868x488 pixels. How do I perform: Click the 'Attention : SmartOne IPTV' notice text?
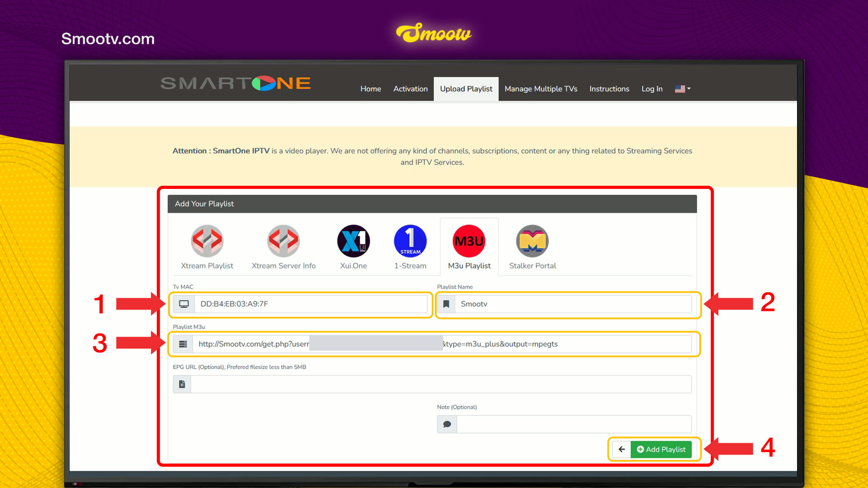pyautogui.click(x=221, y=151)
